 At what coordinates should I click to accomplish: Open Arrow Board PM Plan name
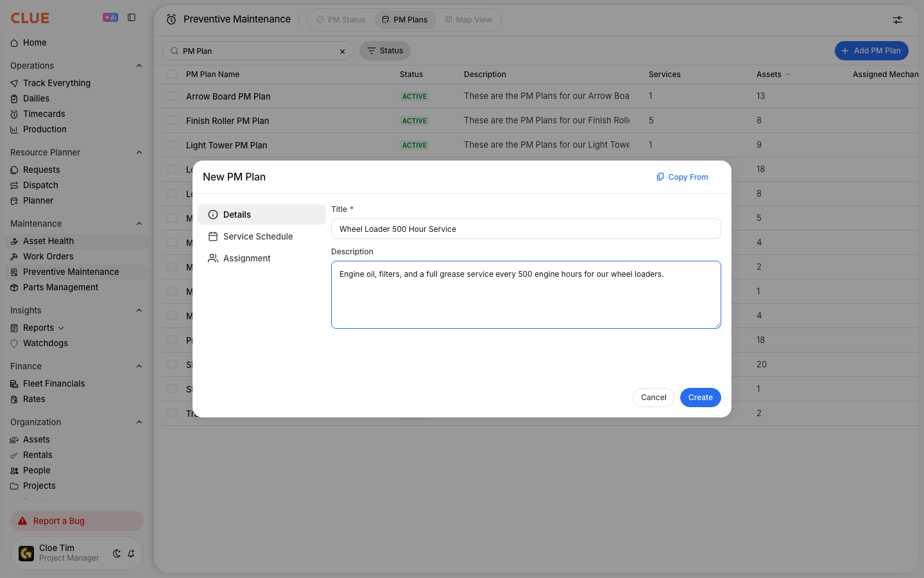tap(228, 96)
